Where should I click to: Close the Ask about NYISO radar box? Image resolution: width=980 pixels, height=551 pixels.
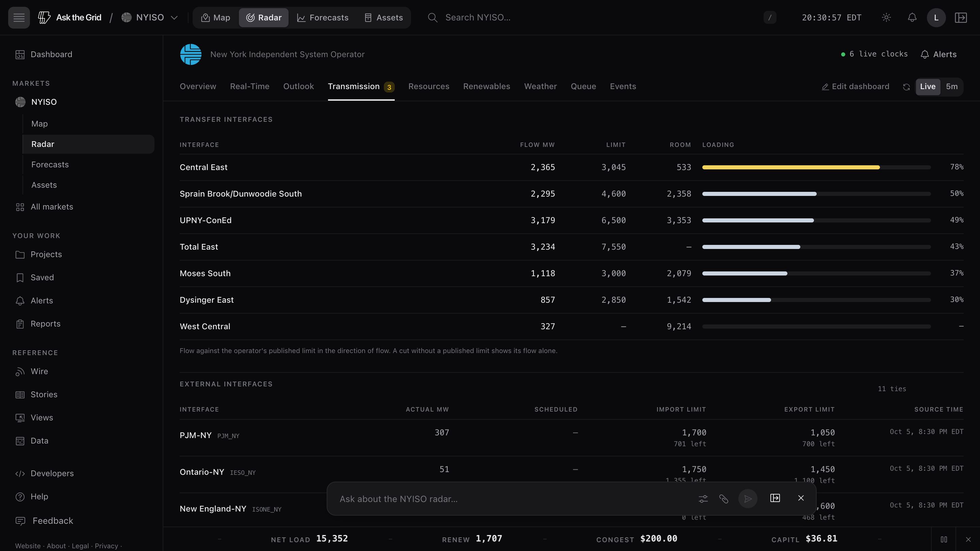[x=801, y=498]
